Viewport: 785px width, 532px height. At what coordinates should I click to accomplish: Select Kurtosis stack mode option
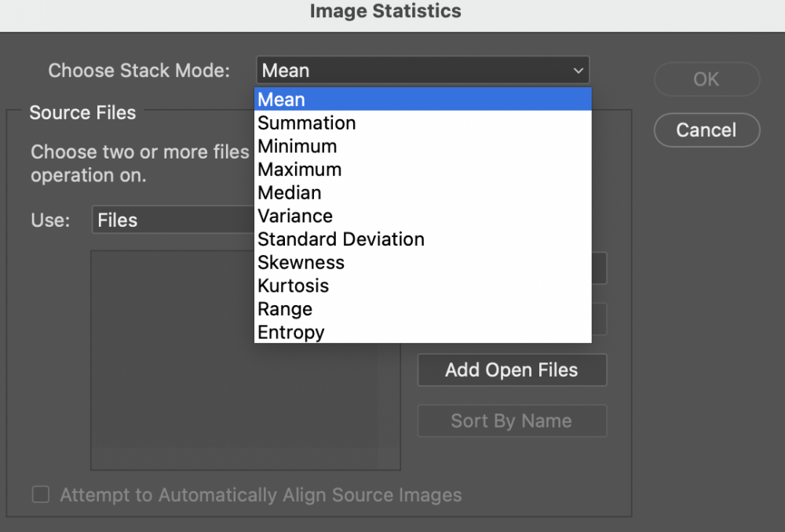click(x=422, y=286)
